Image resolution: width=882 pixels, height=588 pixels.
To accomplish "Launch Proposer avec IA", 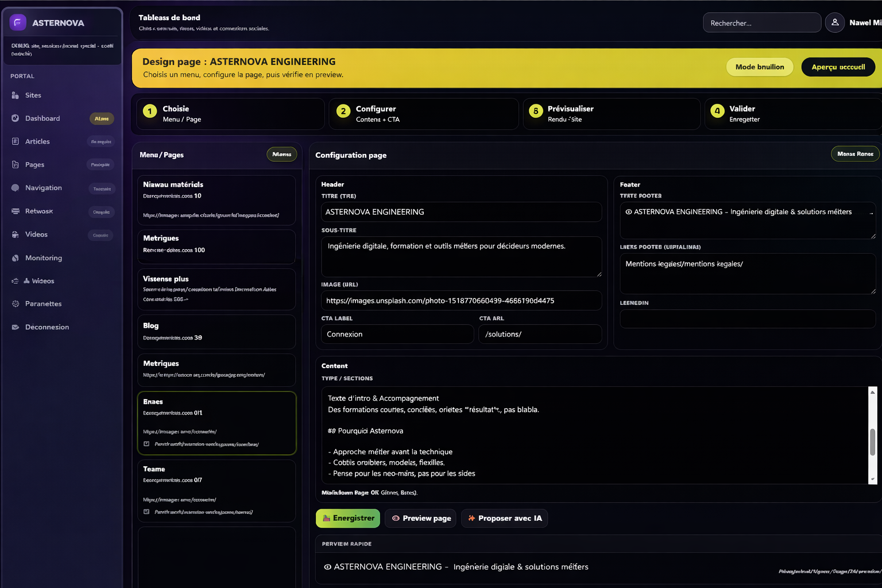I will pos(504,518).
